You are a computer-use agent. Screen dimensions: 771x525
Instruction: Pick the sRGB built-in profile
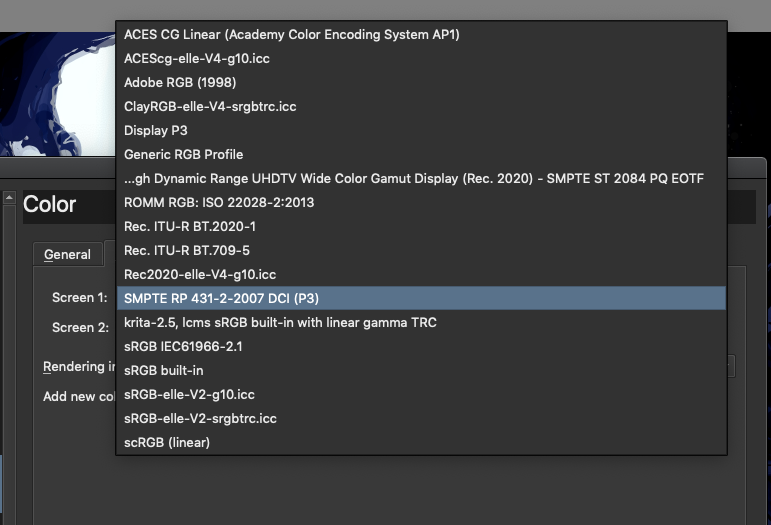pyautogui.click(x=164, y=370)
